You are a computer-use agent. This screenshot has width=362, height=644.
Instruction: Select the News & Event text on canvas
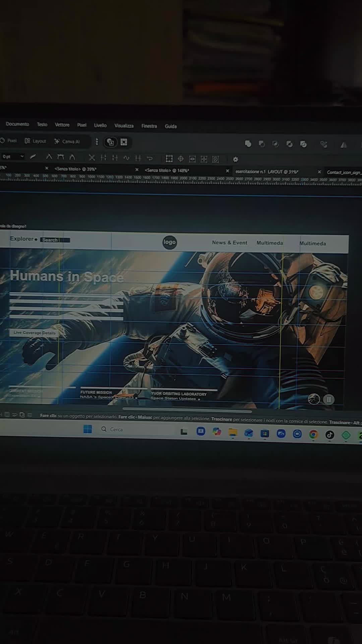pos(230,243)
